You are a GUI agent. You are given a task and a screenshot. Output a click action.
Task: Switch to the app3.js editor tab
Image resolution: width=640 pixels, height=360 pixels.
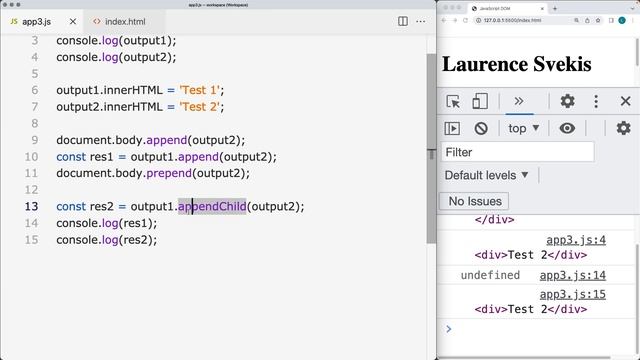(x=42, y=22)
